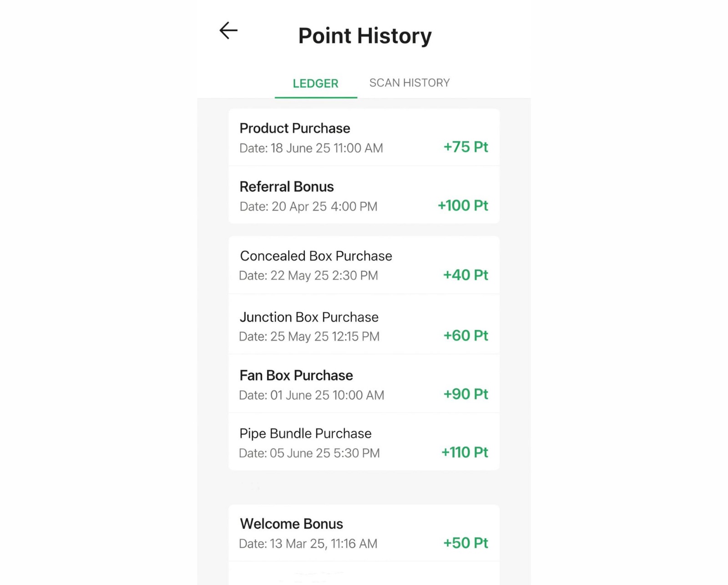Screen dimensions: 728x585
Task: Click the Point History page heading
Action: [x=364, y=36]
